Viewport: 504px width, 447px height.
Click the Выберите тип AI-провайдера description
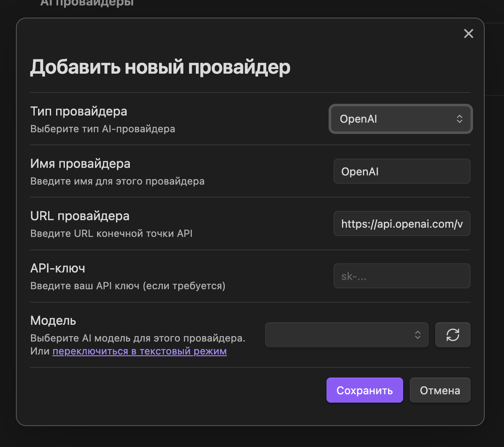103,129
